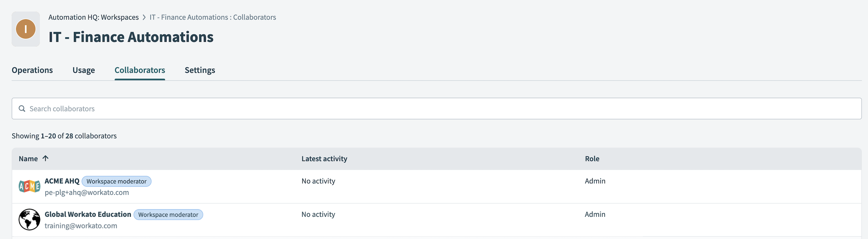Click the Latest activity column header
The height and width of the screenshot is (239, 868).
click(324, 159)
